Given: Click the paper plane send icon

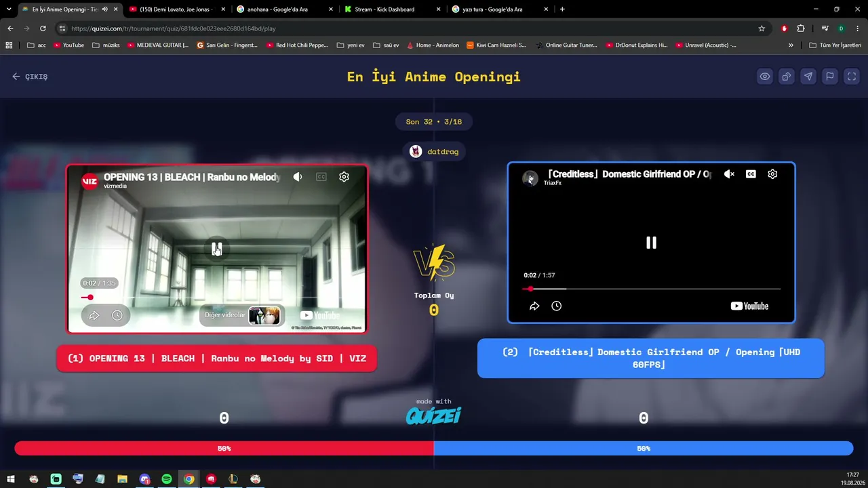Looking at the screenshot, I should coord(808,77).
